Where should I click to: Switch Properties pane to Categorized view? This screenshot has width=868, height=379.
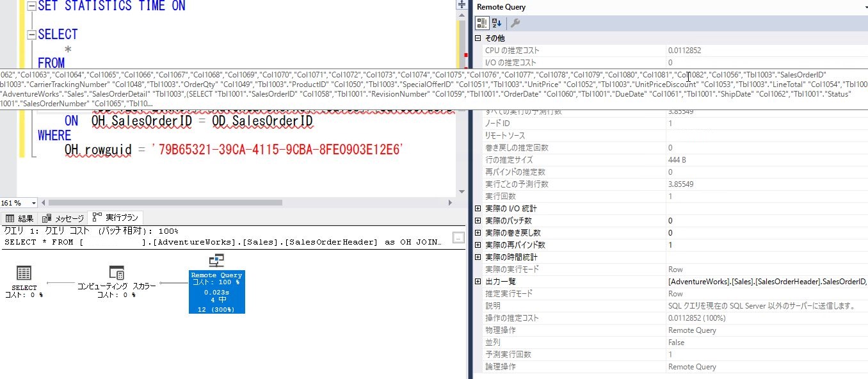[x=481, y=22]
